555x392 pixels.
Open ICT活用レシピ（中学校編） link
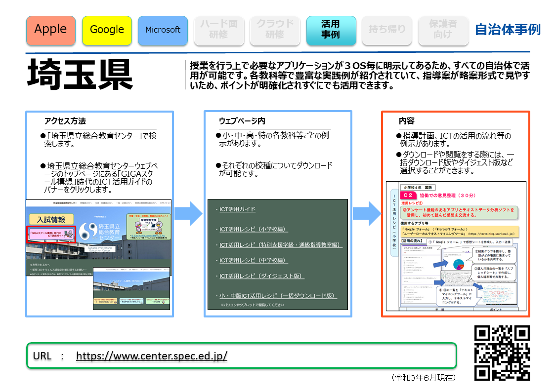(254, 260)
